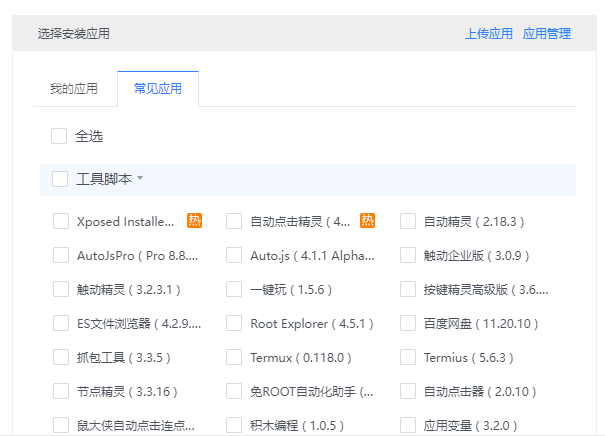Click the hot badge beside 自动点击精灵
The width and height of the screenshot is (605, 436).
point(367,221)
